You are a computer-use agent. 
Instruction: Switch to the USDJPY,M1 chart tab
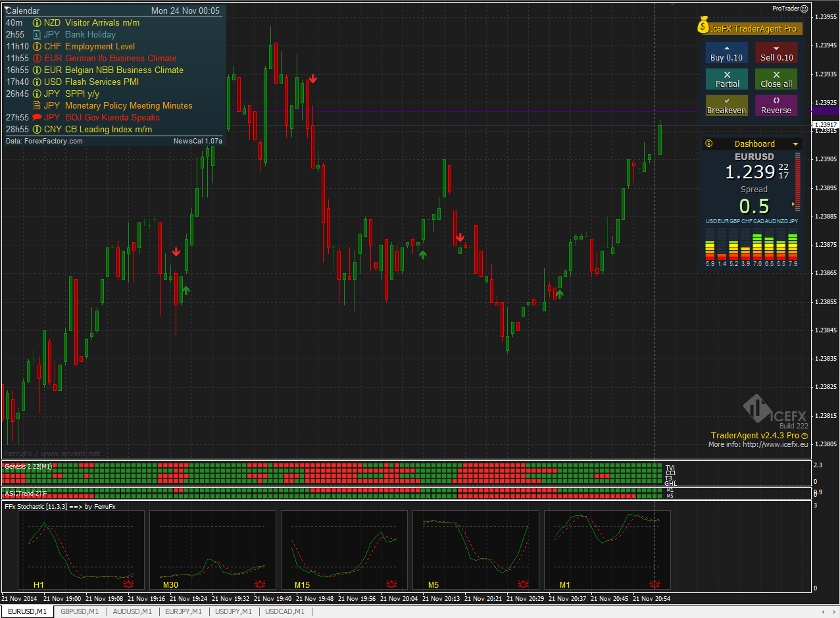234,611
